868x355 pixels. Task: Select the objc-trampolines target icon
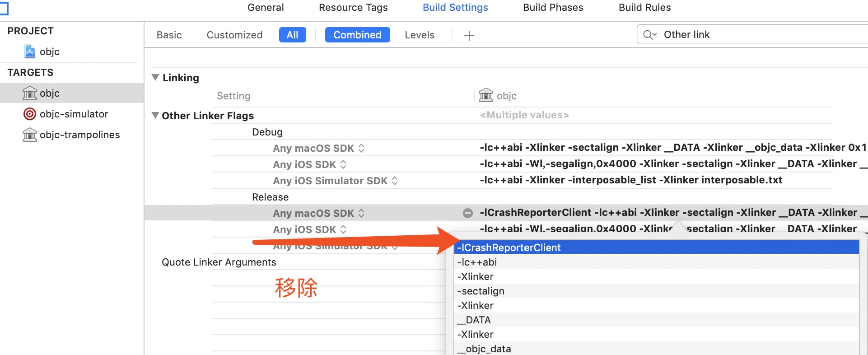click(x=30, y=135)
